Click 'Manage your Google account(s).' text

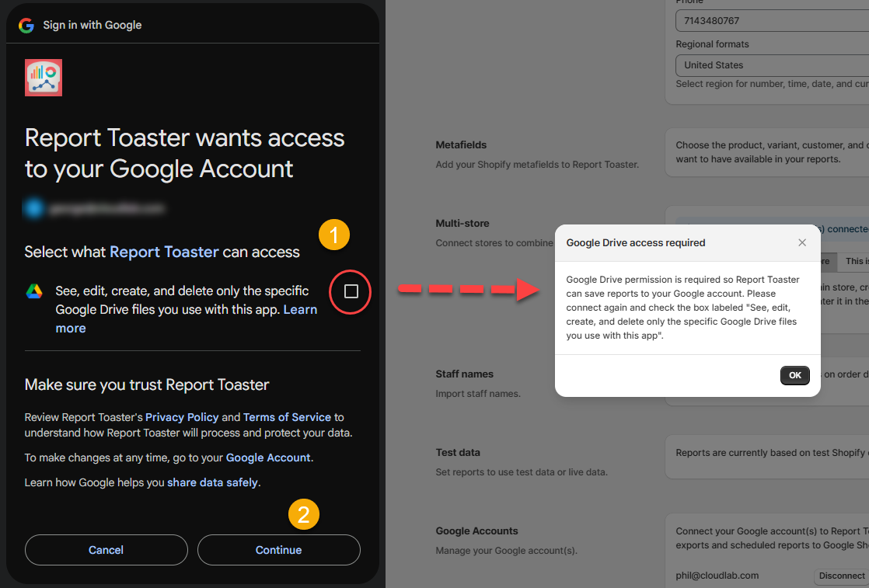pos(507,551)
